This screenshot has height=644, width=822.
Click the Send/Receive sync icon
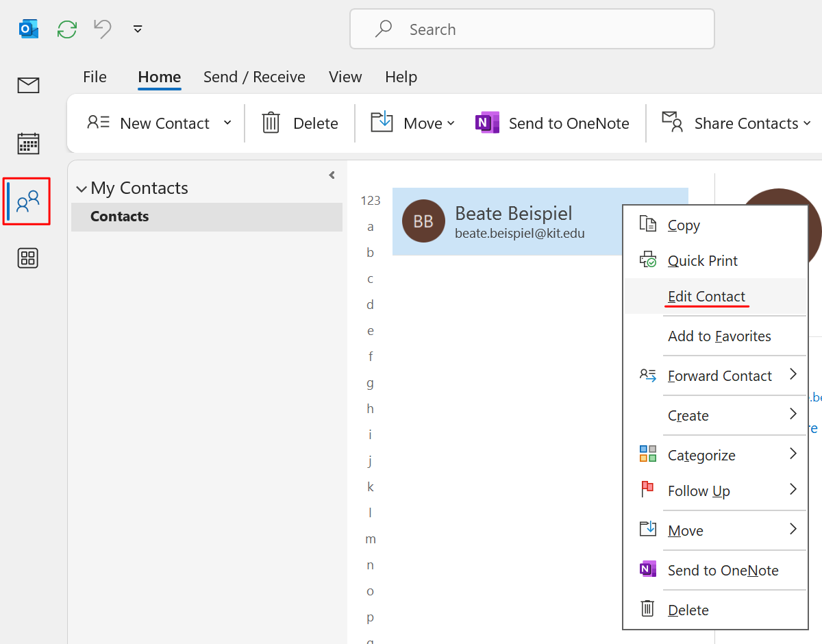coord(67,29)
